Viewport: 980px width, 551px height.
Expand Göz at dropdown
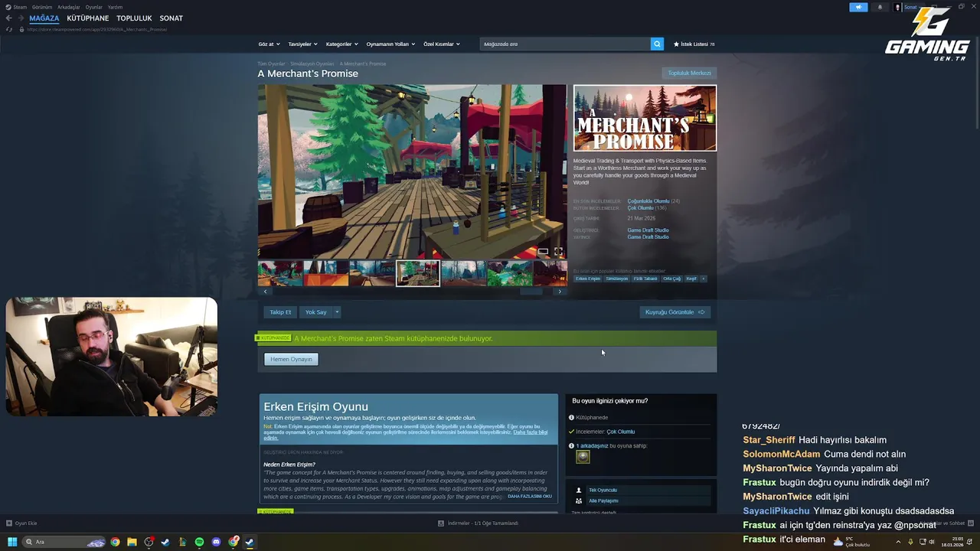tap(269, 44)
